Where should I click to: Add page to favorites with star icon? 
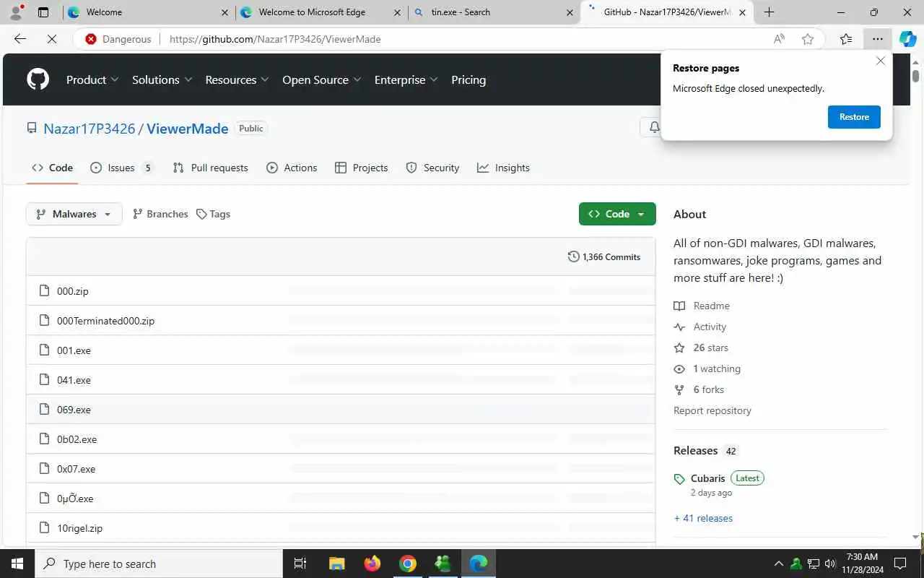click(808, 39)
